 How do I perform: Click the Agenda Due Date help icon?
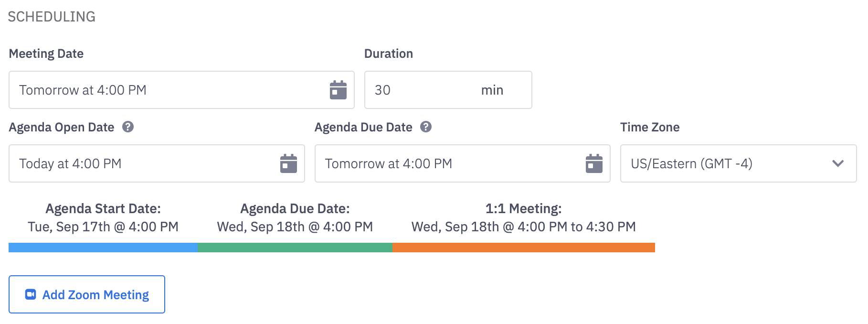(x=426, y=127)
